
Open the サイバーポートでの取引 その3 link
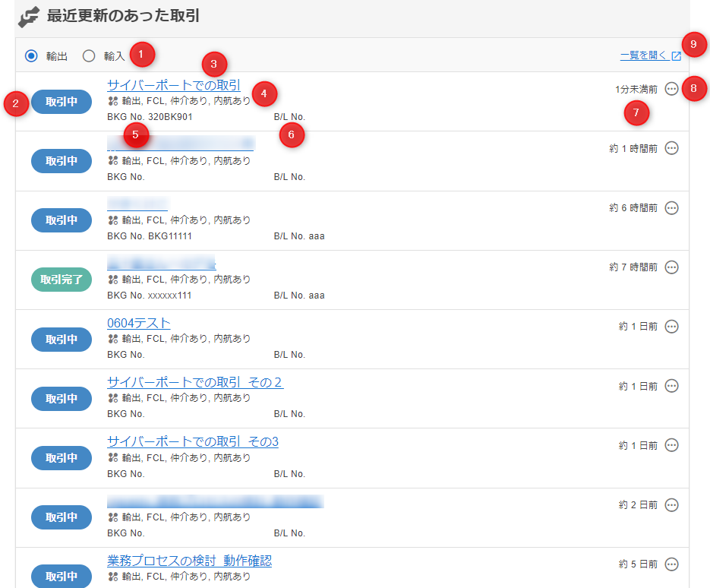tap(192, 441)
